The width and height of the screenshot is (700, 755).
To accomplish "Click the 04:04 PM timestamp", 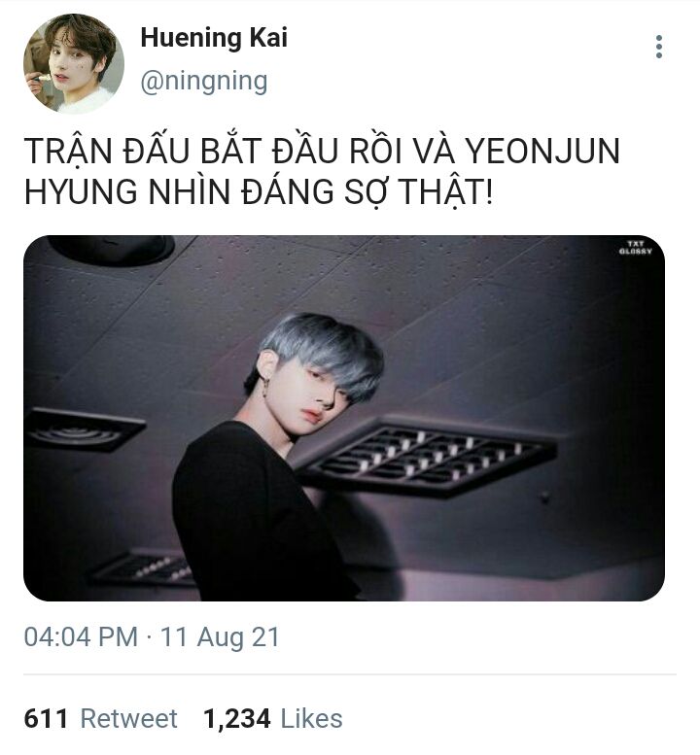I will 81,636.
